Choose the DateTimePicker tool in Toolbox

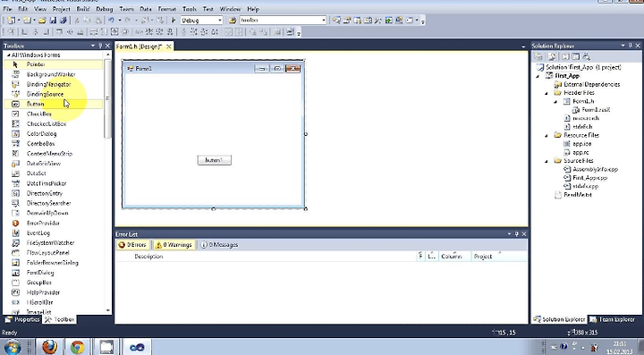[46, 183]
